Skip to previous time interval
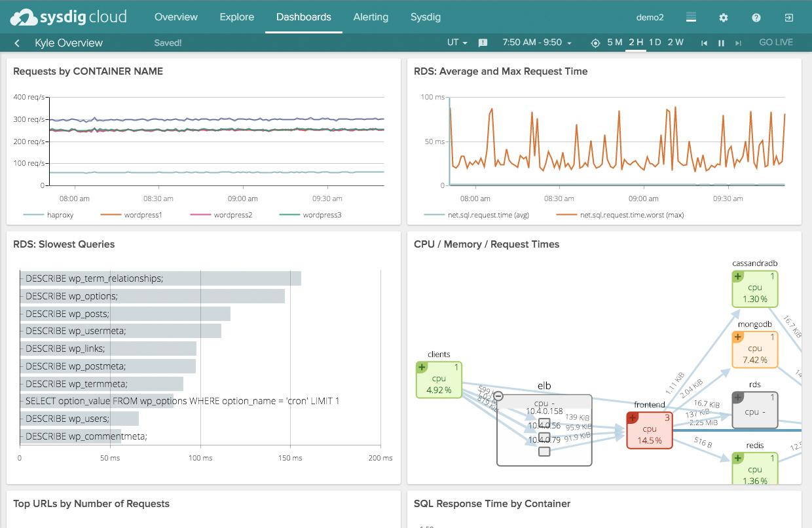Viewport: 812px width, 528px height. coord(704,43)
